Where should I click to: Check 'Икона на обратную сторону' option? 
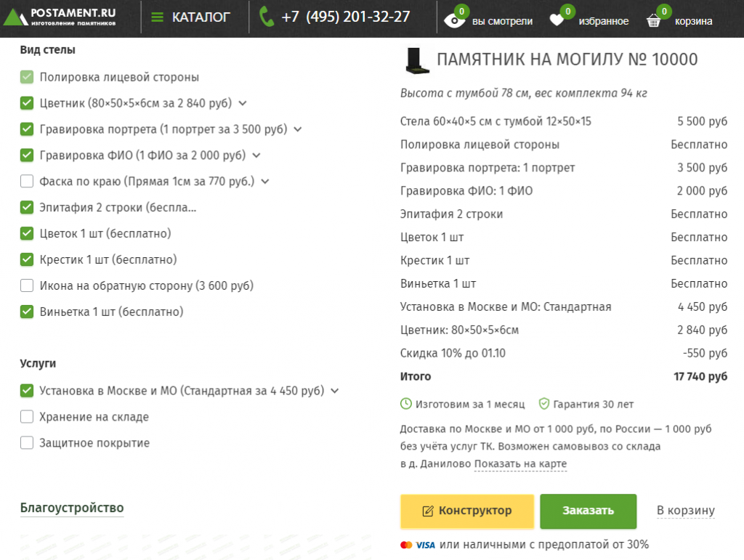tap(27, 286)
